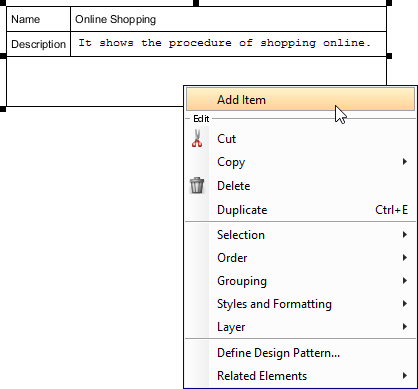Viewport: 418px width, 389px height.
Task: Click the Ctrl+E shortcut label
Action: [391, 210]
